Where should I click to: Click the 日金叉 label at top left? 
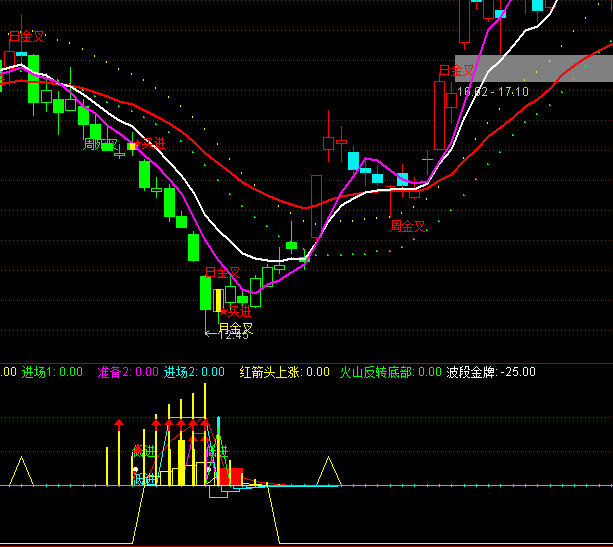(x=27, y=37)
